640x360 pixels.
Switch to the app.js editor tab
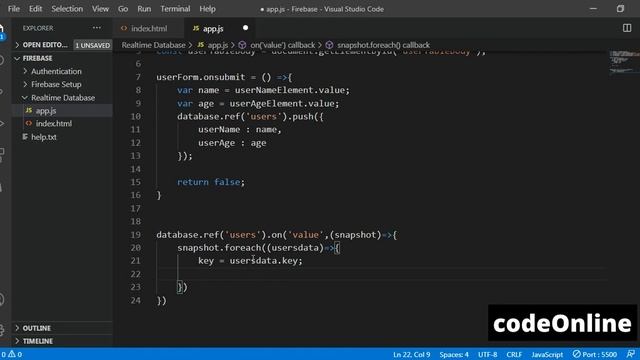[x=213, y=28]
